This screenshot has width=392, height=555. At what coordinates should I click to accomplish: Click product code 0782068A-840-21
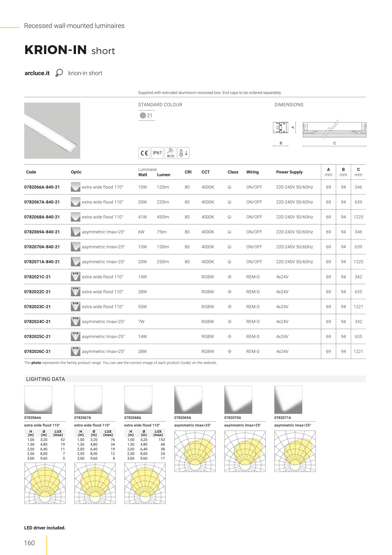[x=42, y=217]
